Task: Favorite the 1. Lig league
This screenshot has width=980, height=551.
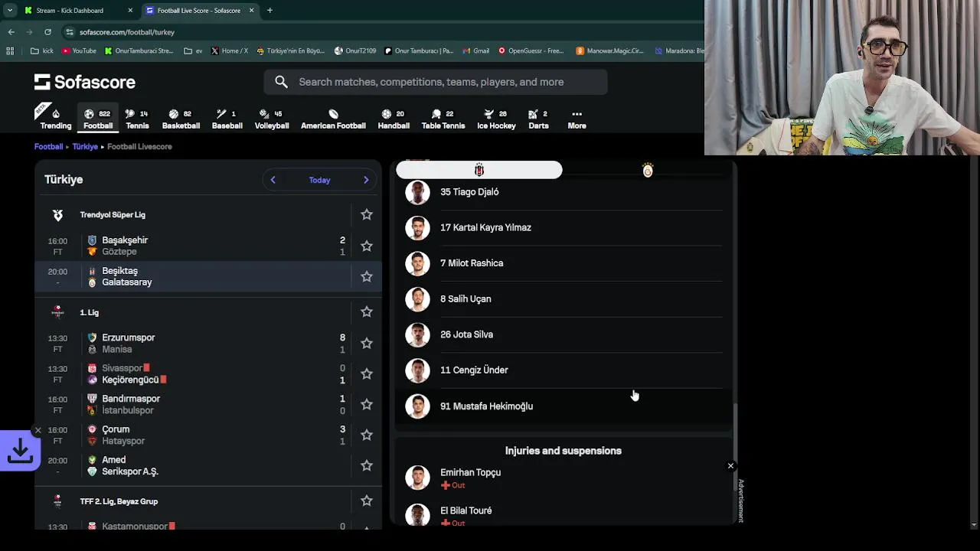Action: (x=367, y=312)
